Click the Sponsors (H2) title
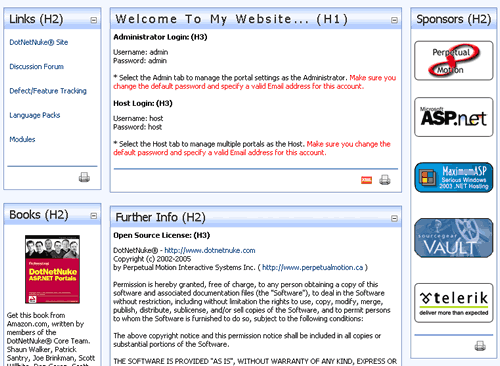The width and height of the screenshot is (500, 366). (454, 19)
